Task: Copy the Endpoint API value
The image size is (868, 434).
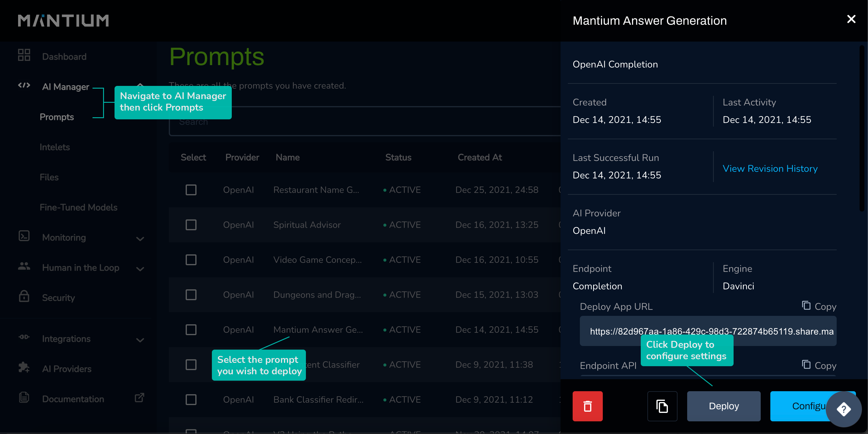Action: click(819, 365)
